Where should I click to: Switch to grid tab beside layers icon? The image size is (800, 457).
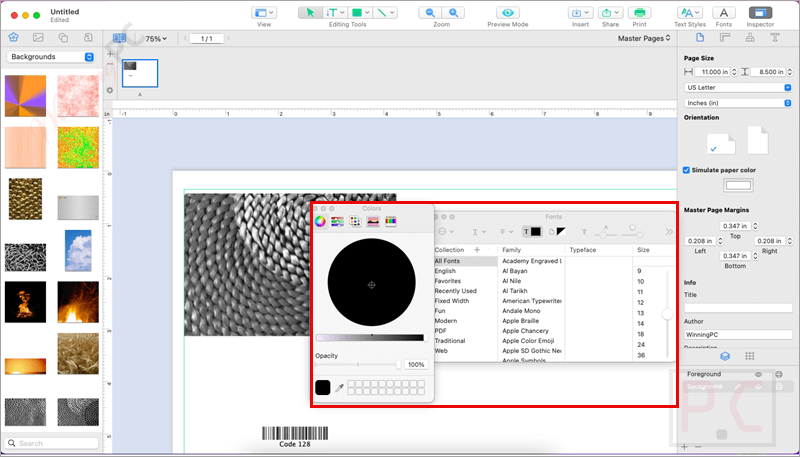[x=749, y=356]
